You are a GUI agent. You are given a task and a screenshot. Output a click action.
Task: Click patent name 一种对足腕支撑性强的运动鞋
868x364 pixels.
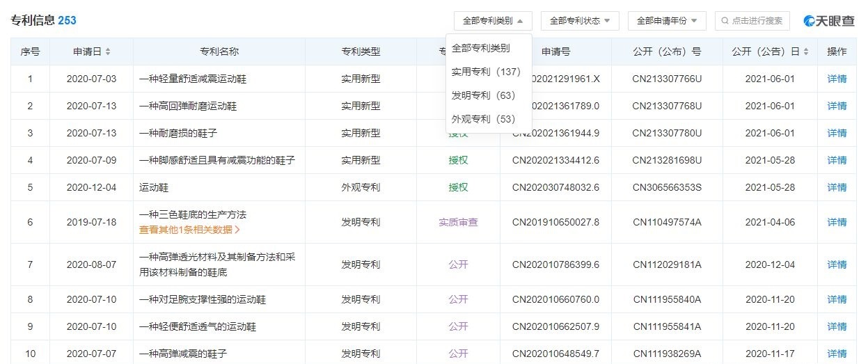coord(203,299)
